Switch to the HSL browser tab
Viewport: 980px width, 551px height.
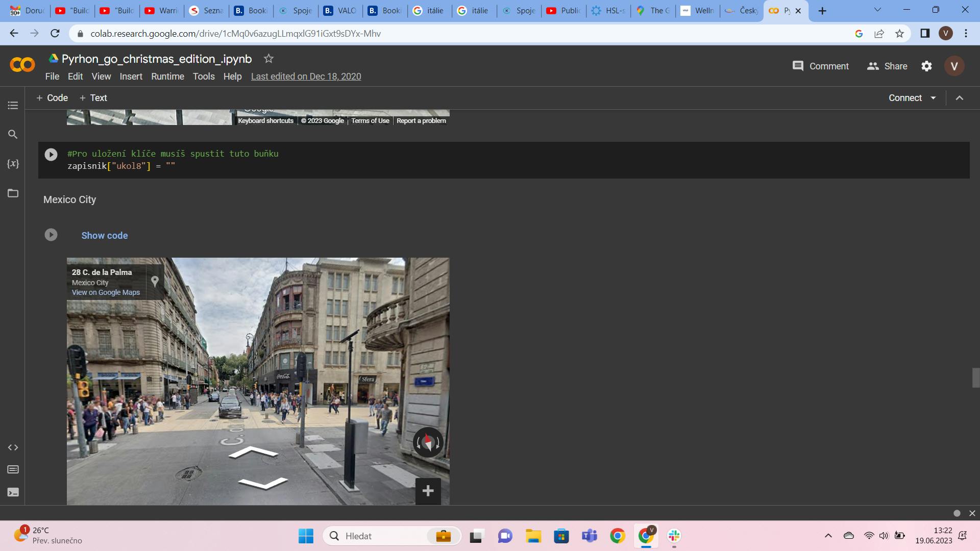tap(608, 11)
